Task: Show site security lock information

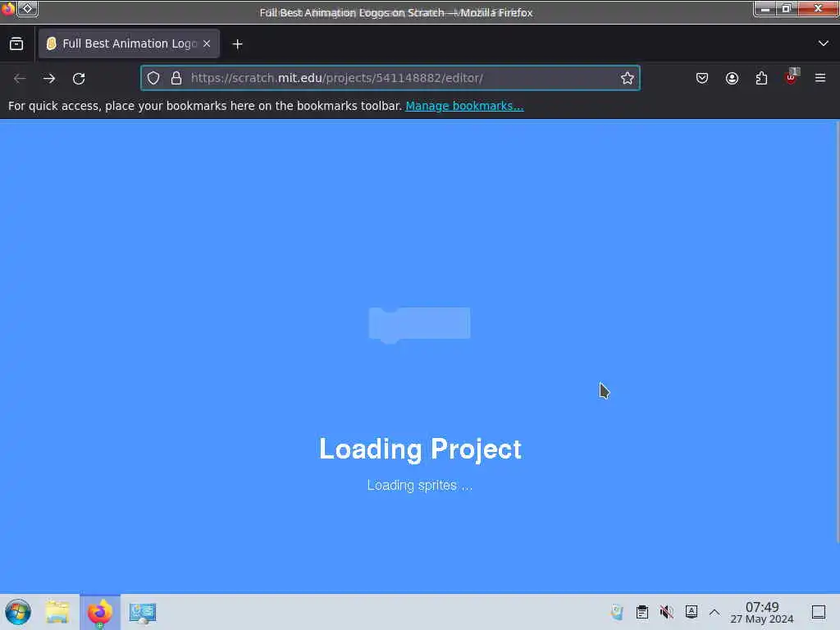Action: 176,78
